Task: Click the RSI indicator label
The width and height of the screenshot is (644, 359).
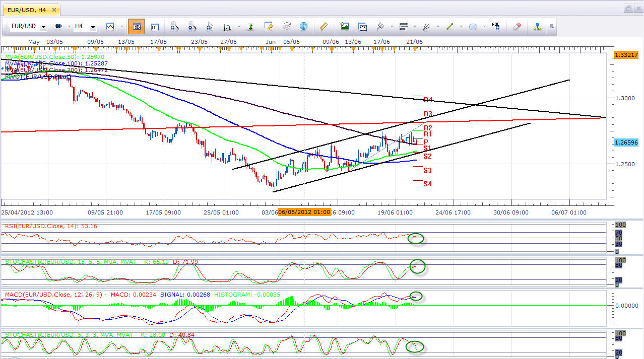Action: pyautogui.click(x=51, y=226)
